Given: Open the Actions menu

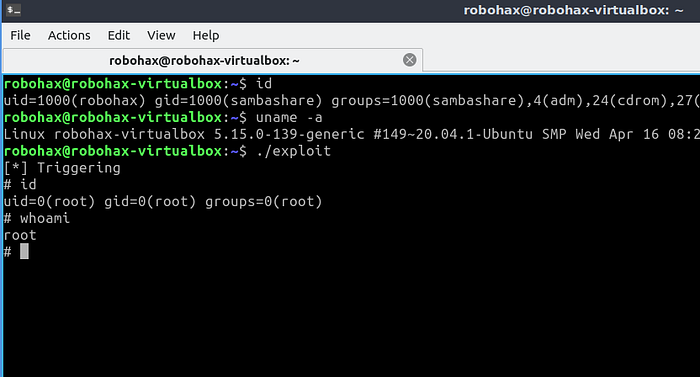Looking at the screenshot, I should tap(69, 35).
